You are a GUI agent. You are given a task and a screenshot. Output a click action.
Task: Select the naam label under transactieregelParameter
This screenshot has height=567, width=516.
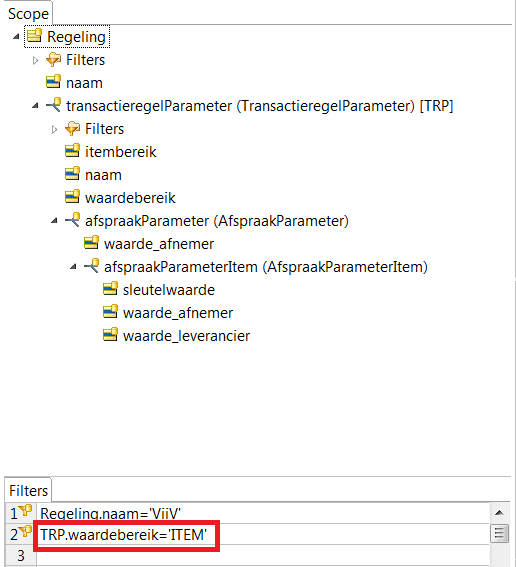coord(103,175)
